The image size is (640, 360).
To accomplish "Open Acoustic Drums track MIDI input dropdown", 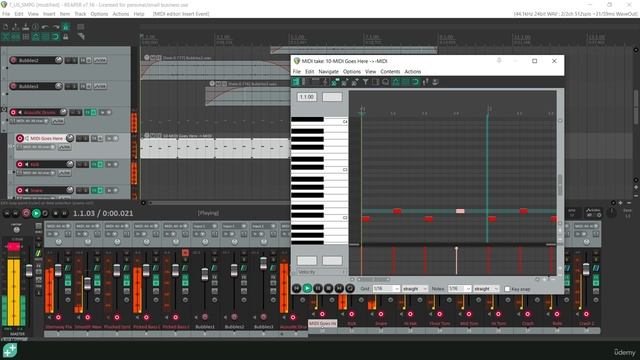I will (29, 121).
